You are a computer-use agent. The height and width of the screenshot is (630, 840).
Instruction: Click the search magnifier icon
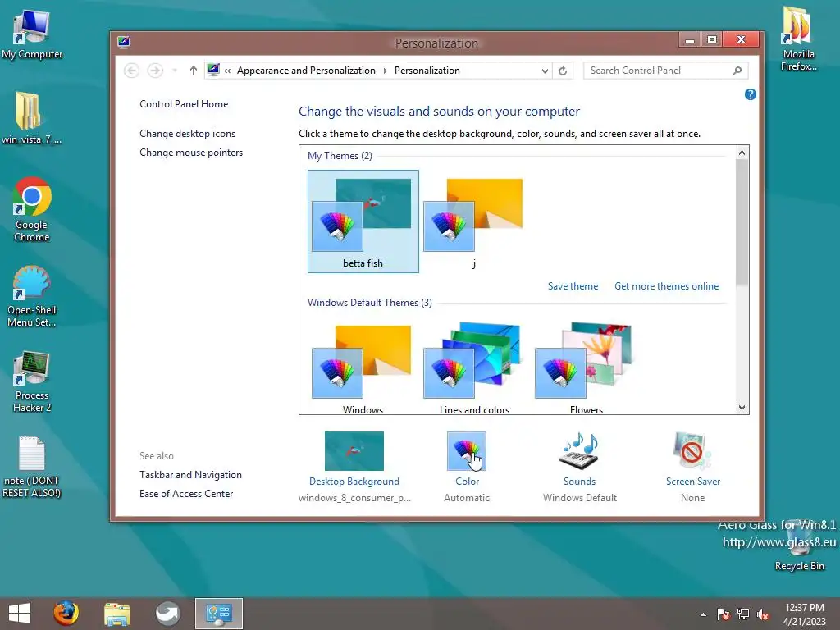[737, 71]
